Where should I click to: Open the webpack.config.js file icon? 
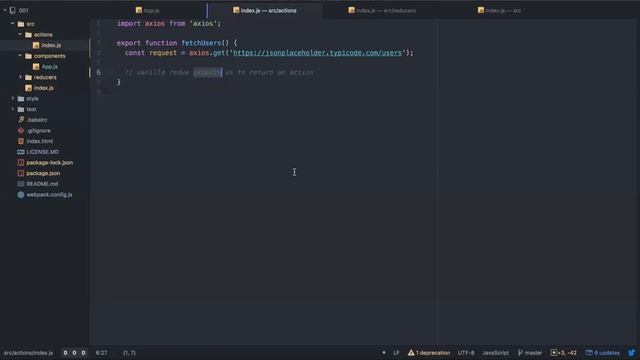(21, 195)
